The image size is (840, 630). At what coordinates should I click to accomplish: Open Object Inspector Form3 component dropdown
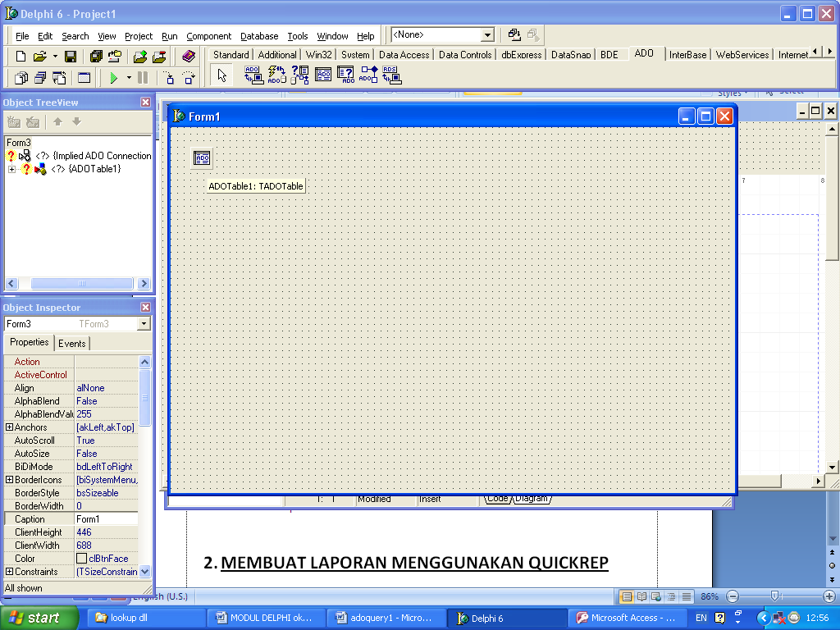(x=144, y=324)
